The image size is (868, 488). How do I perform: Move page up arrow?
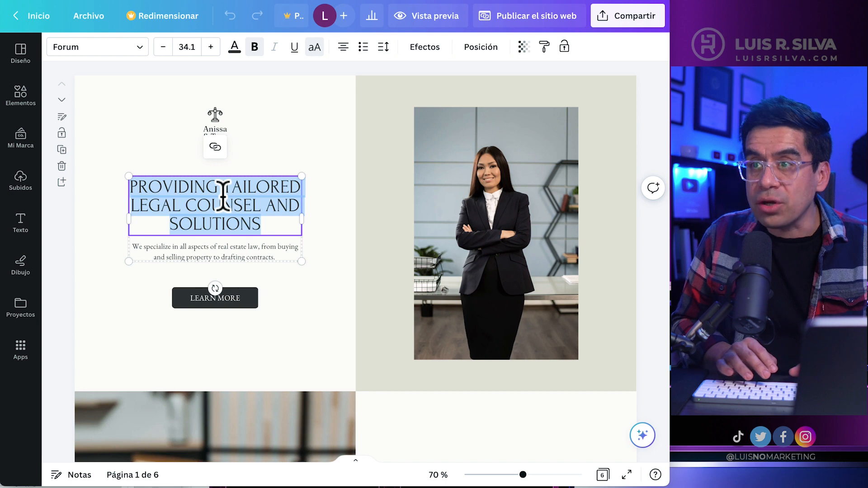[x=61, y=84]
